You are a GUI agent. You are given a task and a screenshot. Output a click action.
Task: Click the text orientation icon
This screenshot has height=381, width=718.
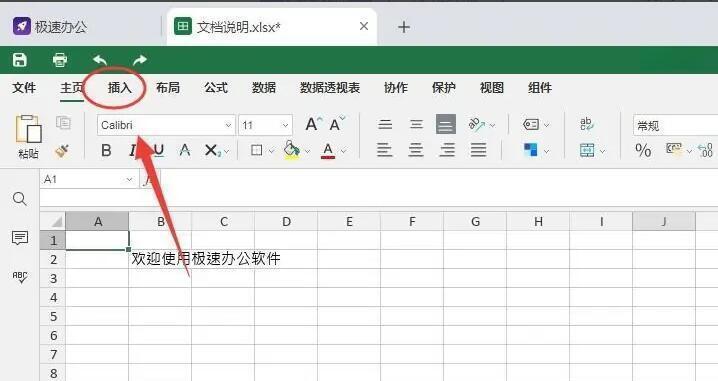click(477, 125)
